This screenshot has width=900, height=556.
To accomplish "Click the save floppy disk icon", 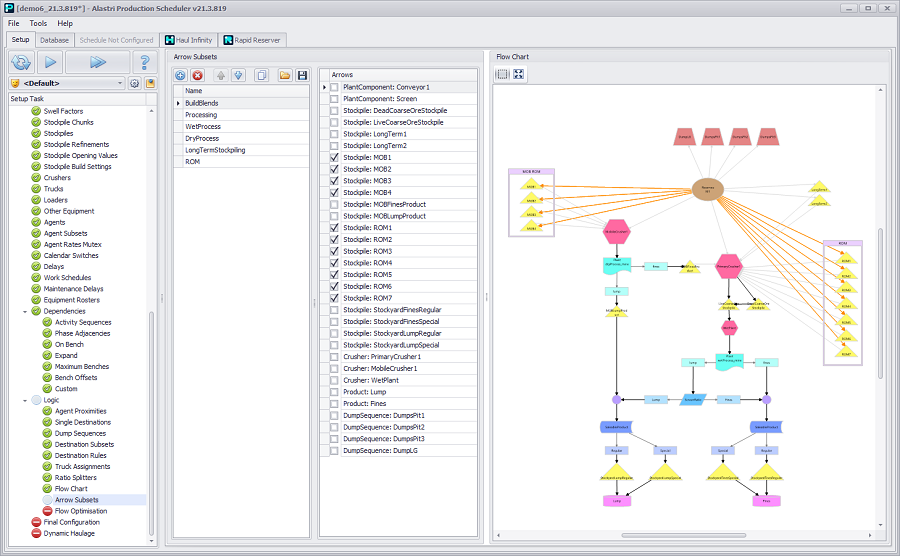I will coord(302,75).
